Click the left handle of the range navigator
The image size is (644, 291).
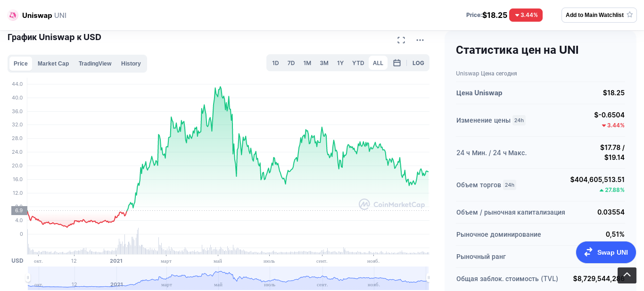(28, 277)
